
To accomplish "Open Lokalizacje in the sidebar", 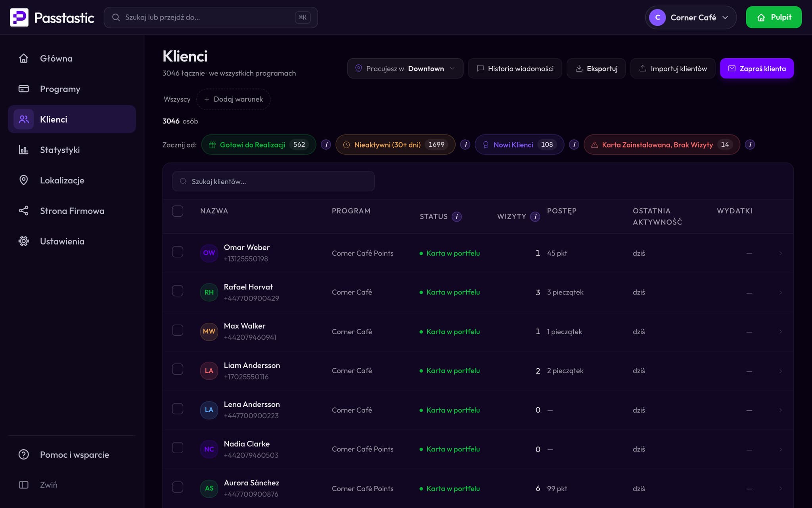I will 72,180.
